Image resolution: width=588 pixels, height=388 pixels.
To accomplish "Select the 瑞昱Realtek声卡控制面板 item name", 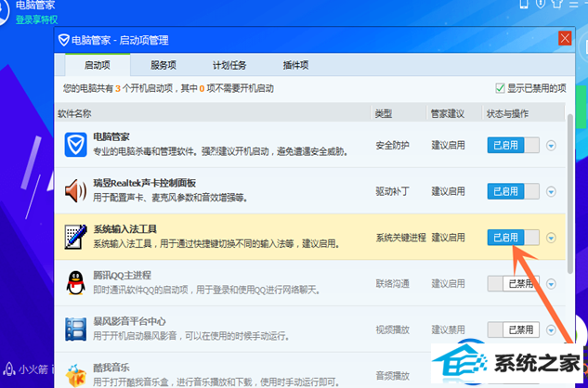I will pos(144,183).
